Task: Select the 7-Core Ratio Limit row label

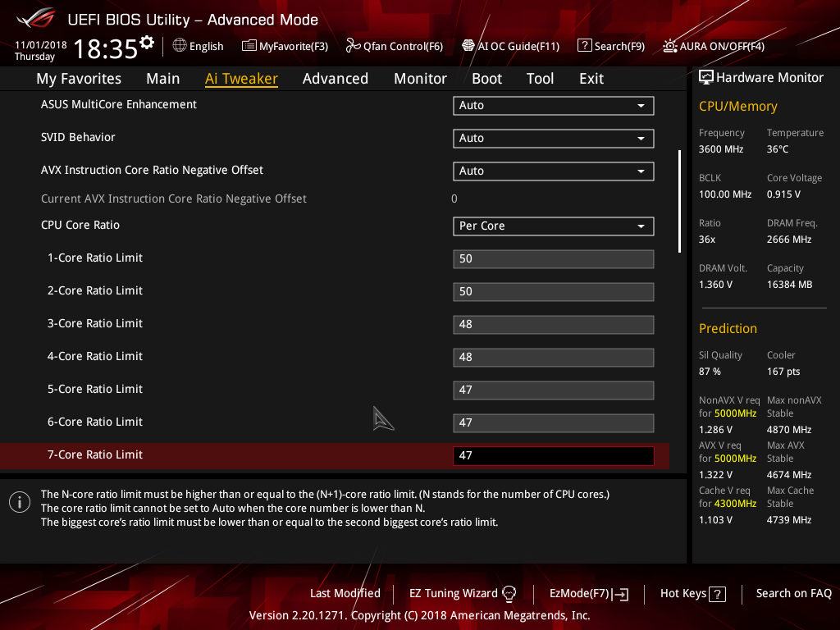Action: [x=95, y=454]
